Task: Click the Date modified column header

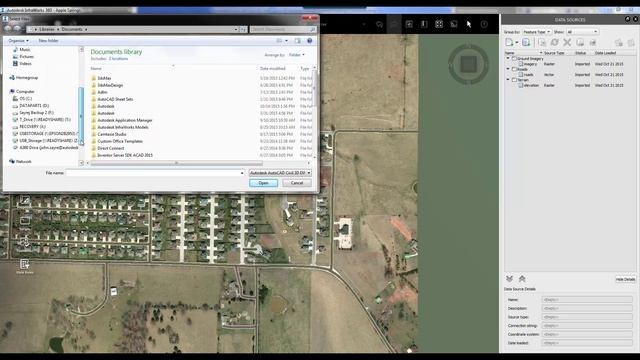Action: click(x=273, y=69)
